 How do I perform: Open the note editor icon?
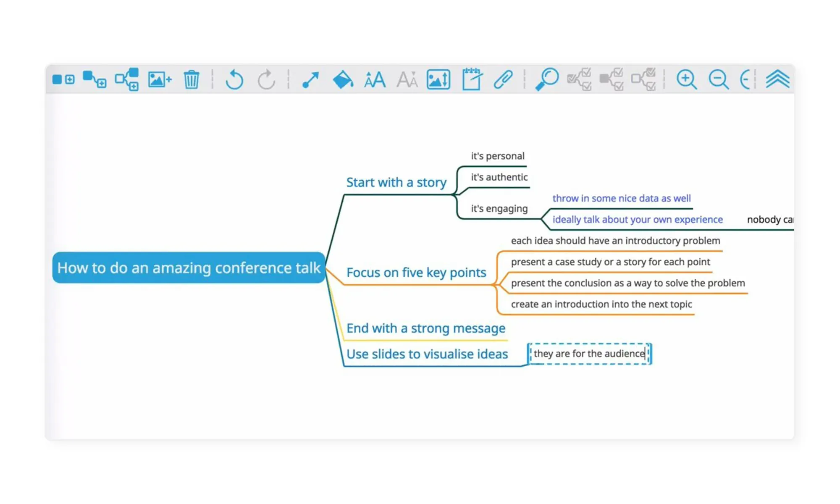(x=472, y=79)
